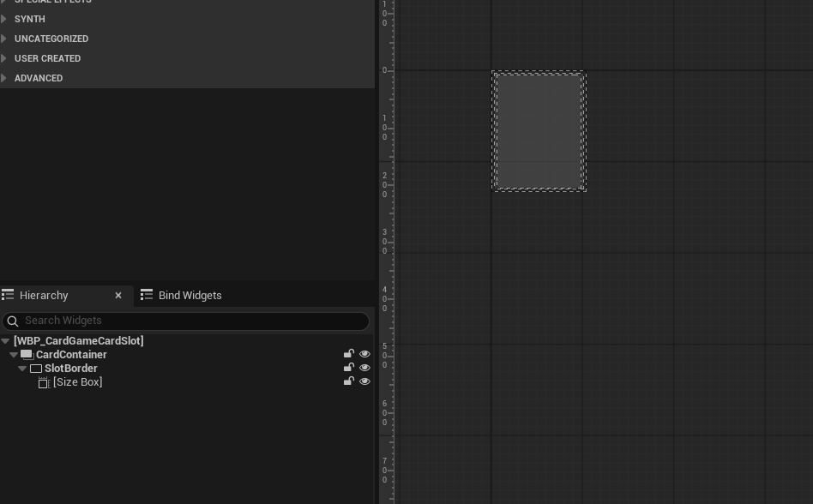
Task: Expand the ADVANCED palette category
Action: pos(6,78)
